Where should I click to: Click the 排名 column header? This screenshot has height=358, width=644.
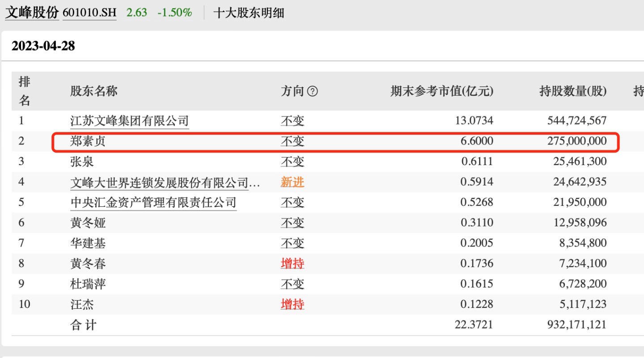[x=25, y=91]
